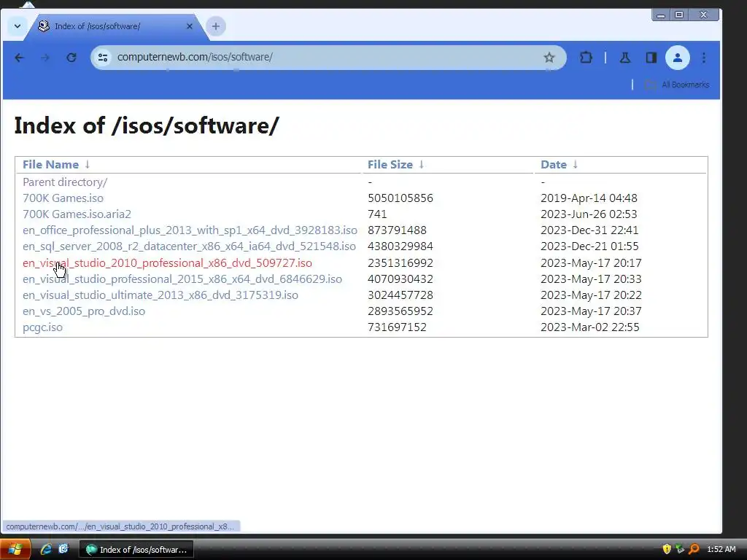
Task: Select file size 3024457728
Action: [400, 295]
